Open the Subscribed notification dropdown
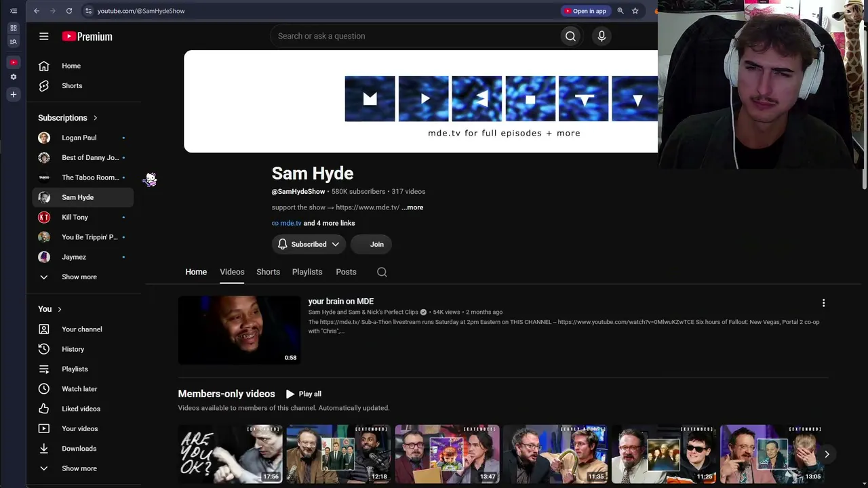The height and width of the screenshot is (488, 868). pyautogui.click(x=309, y=244)
